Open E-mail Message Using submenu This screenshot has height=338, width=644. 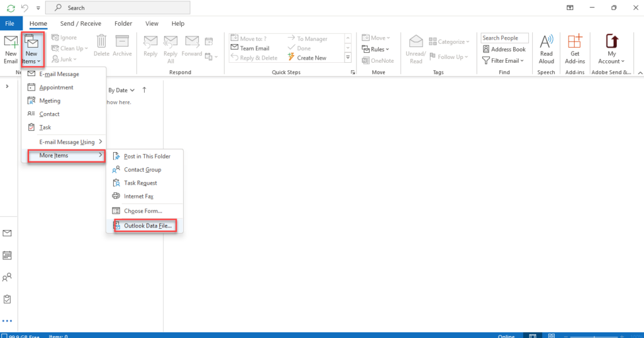(64, 142)
